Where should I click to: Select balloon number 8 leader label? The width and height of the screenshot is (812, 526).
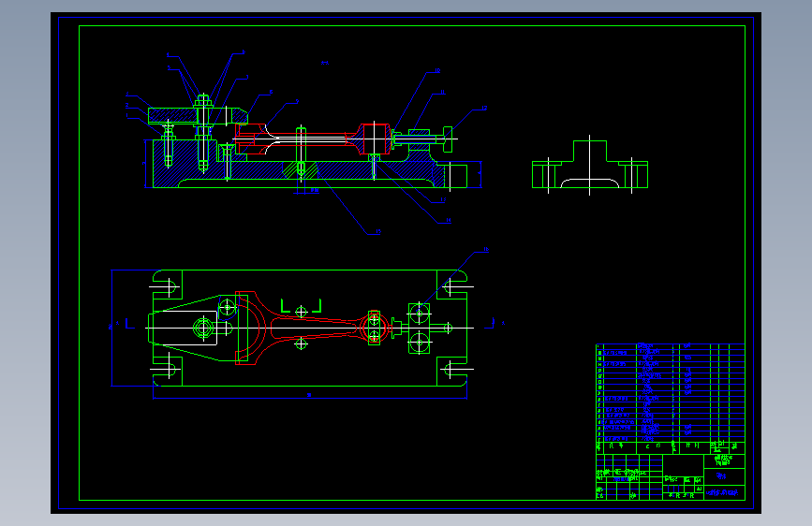pos(271,93)
